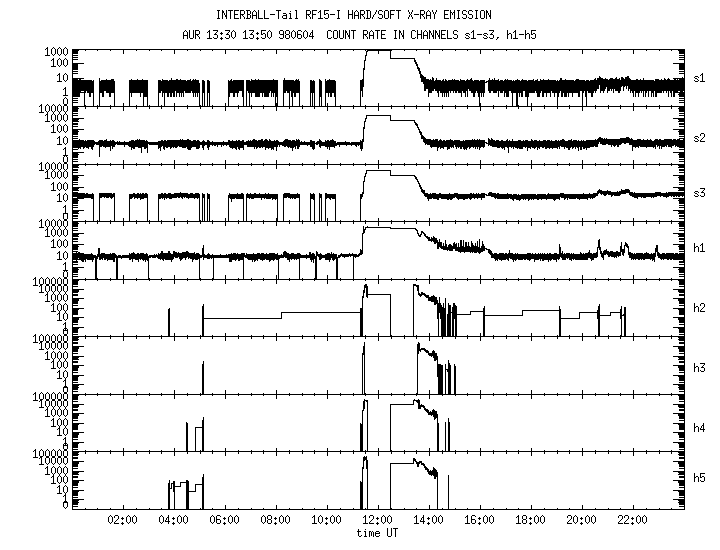The height and width of the screenshot is (550, 720).
Task: Click the 22:00 time axis label
Action: tap(632, 520)
